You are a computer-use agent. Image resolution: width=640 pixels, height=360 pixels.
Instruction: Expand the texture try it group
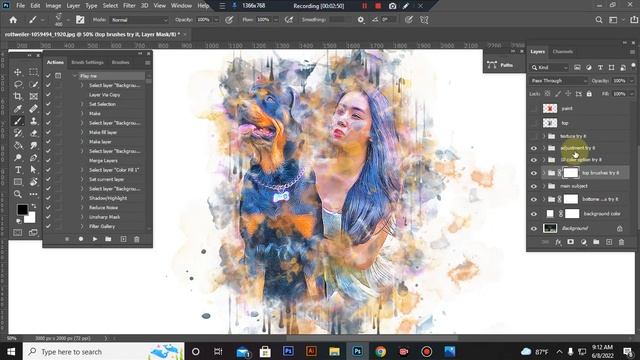544,136
